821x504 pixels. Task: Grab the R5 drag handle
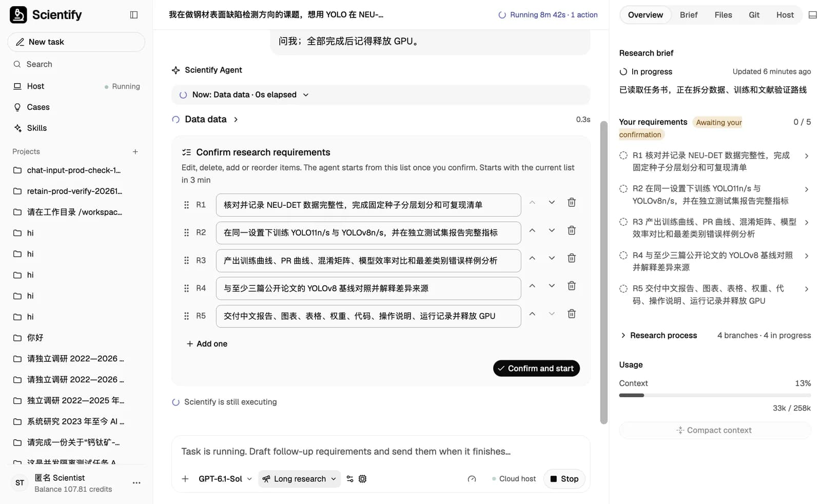[186, 316]
